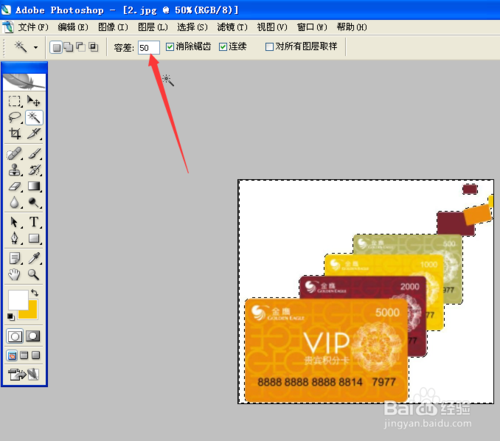Select the Gradient tool
500x441 pixels.
[34, 186]
